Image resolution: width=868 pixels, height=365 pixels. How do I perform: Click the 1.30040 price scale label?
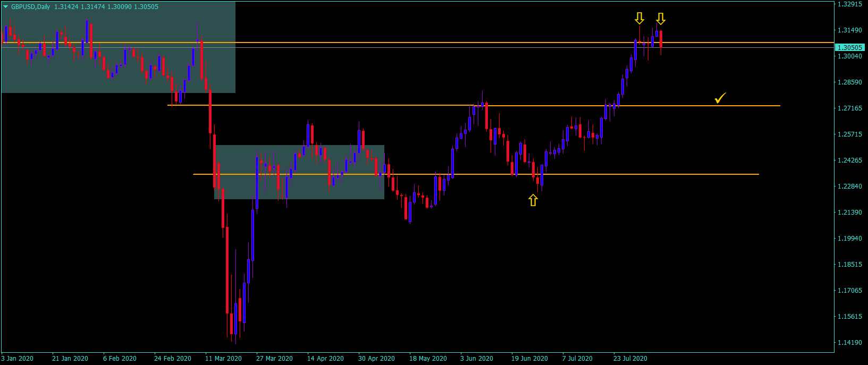pyautogui.click(x=849, y=56)
